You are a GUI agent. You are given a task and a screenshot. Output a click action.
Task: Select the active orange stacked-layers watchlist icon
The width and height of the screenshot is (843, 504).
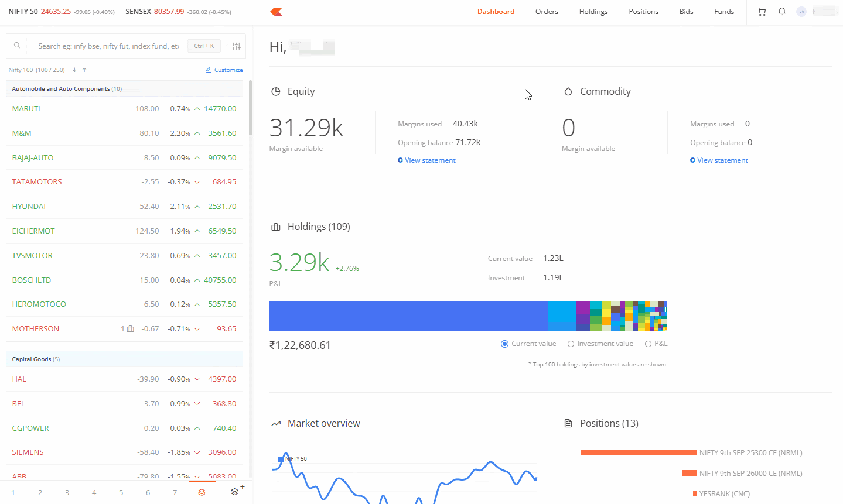coord(202,492)
